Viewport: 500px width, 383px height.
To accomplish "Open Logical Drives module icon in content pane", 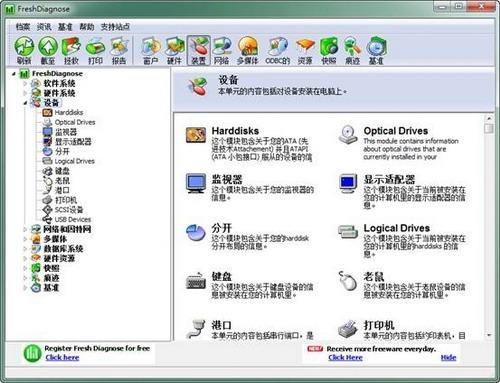I will tap(348, 232).
